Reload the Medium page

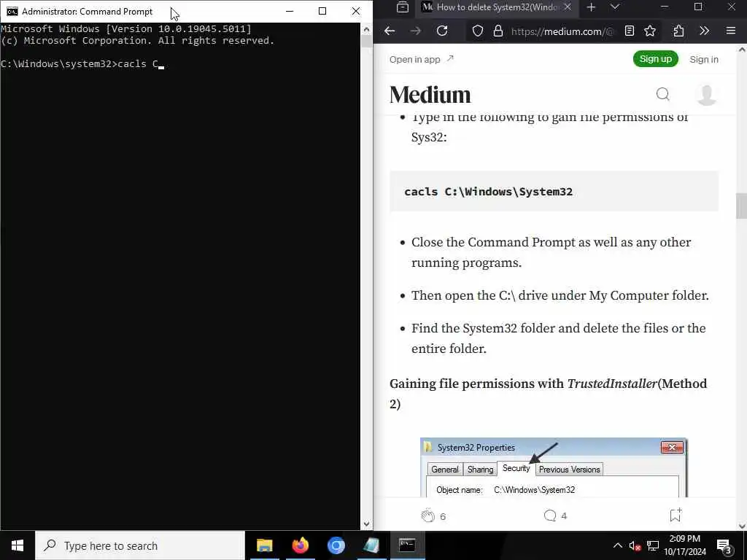pos(442,31)
